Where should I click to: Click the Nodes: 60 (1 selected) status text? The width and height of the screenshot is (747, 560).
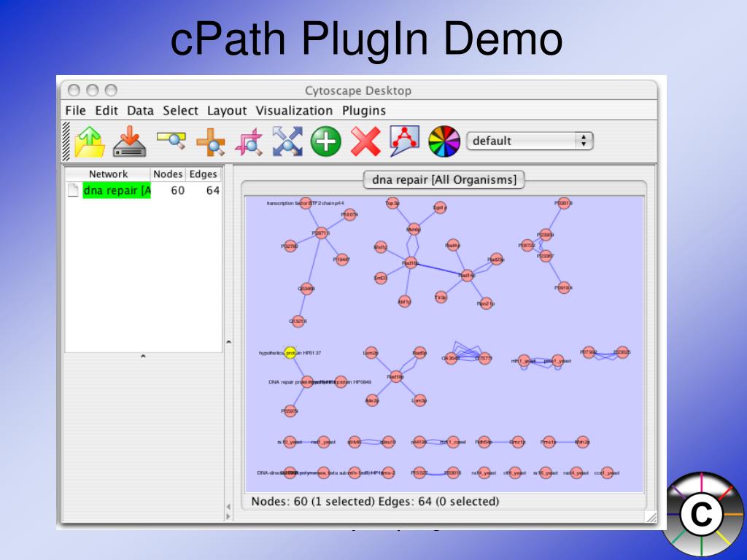coord(312,502)
